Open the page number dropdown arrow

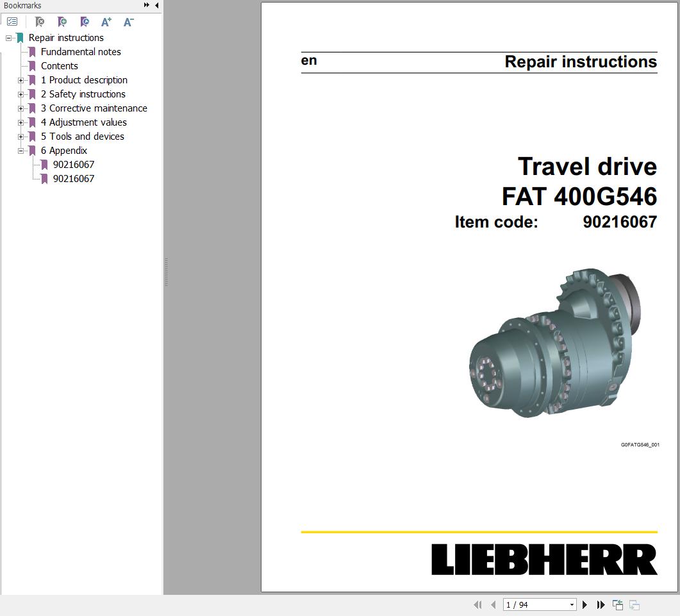pyautogui.click(x=572, y=604)
